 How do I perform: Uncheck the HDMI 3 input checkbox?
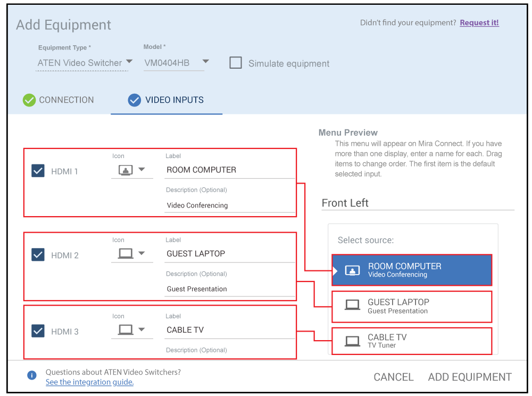tap(38, 331)
